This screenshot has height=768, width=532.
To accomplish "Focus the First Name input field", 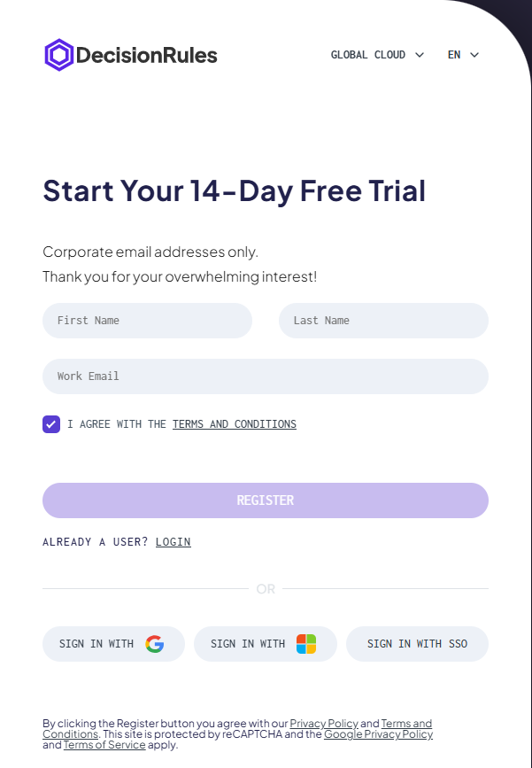I will (x=147, y=321).
